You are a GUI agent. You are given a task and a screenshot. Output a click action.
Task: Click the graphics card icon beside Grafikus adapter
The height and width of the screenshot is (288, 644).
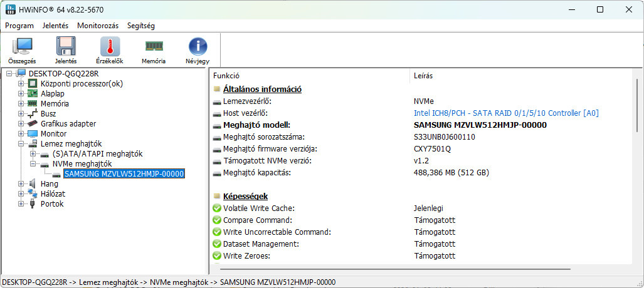[33, 123]
